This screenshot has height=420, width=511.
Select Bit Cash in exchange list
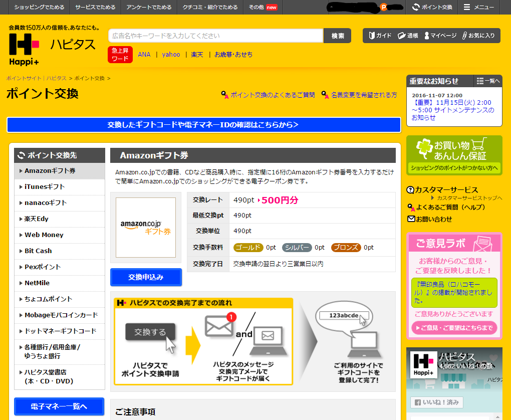60,251
